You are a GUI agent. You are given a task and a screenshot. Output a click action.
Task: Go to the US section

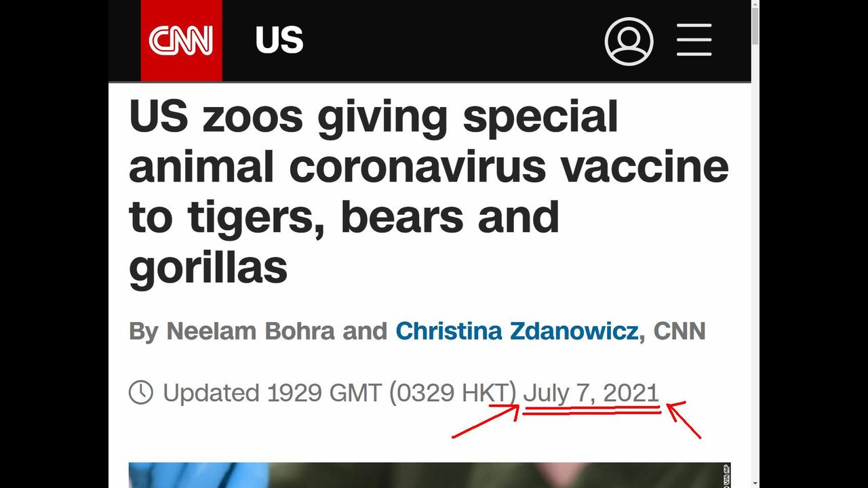[x=279, y=41]
